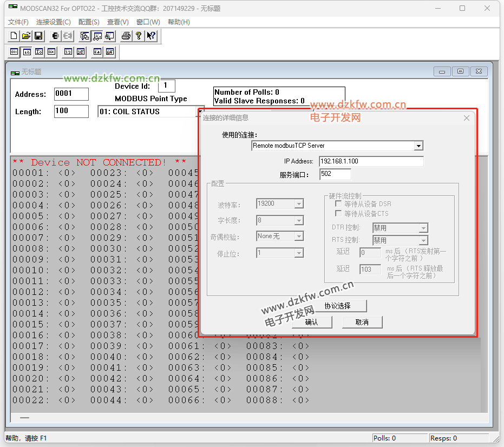Click the yellow question mark About icon
This screenshot has width=504, height=447.
tap(139, 36)
